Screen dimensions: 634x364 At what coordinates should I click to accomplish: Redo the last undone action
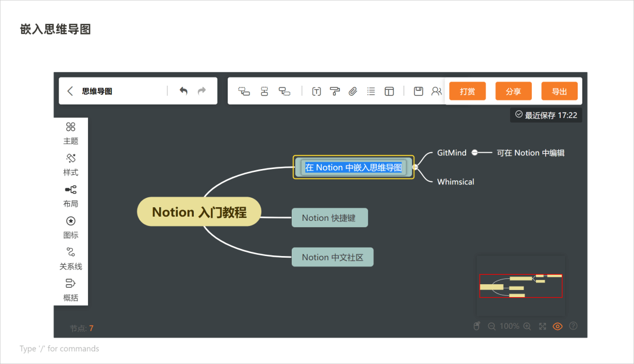(x=202, y=91)
